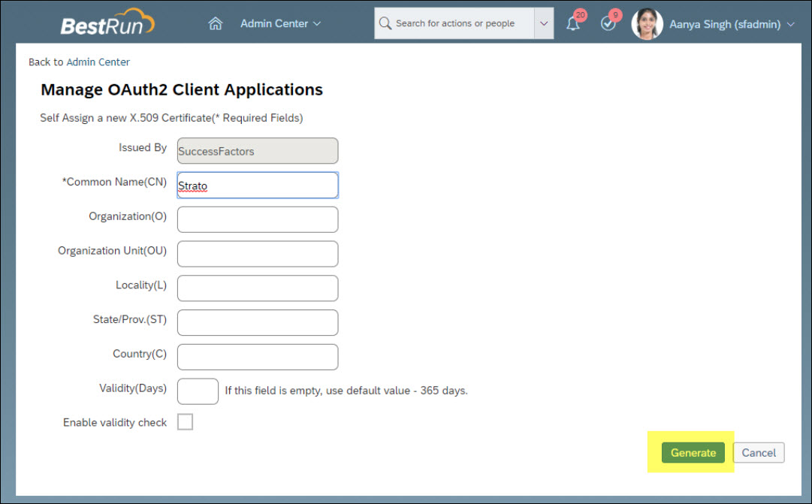Focus the Organization(O) text field
Screen dimensions: 812x504
click(x=258, y=219)
